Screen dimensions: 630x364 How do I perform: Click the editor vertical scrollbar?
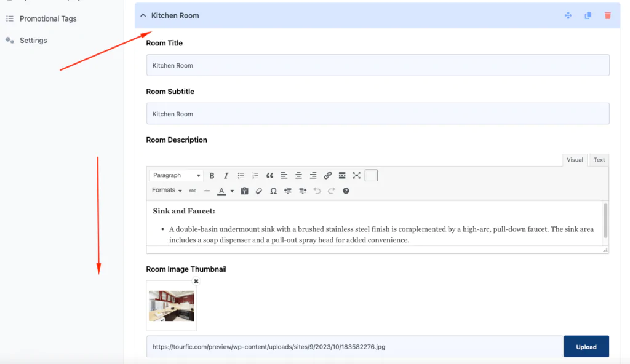605,220
